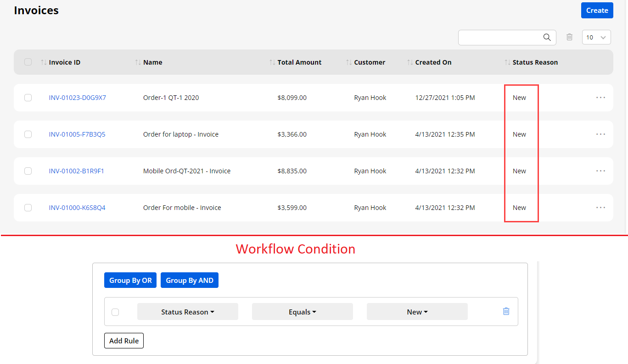Click the search magnifier icon
628x364 pixels.
pyautogui.click(x=547, y=38)
